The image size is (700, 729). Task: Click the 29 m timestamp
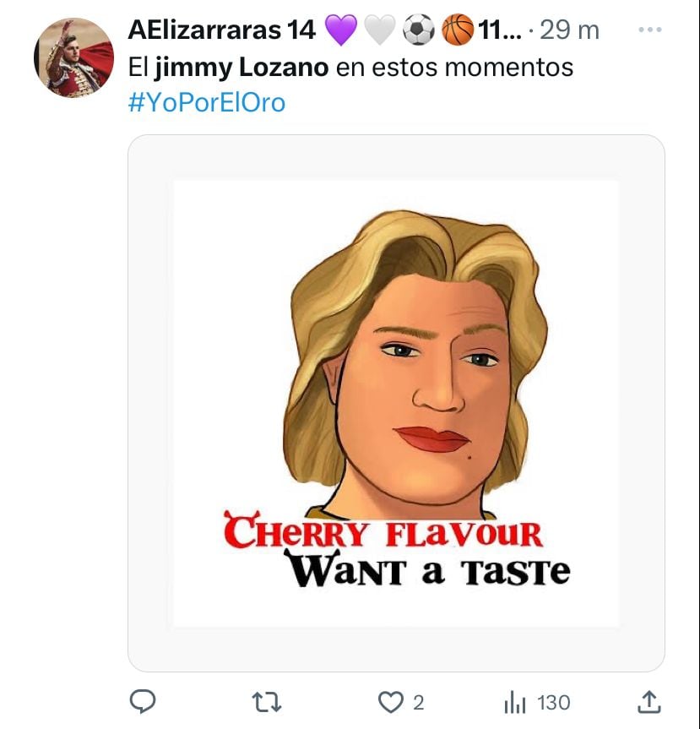[x=569, y=30]
